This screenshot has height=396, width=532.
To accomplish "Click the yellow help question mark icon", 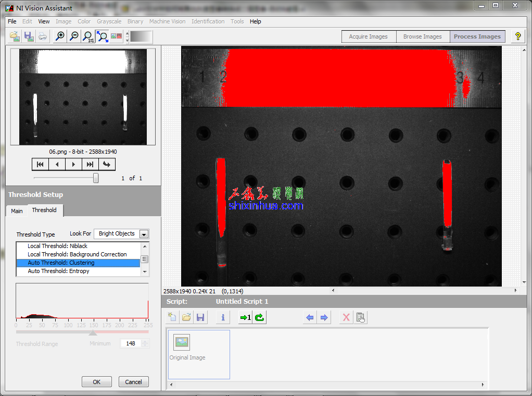I will click(517, 36).
